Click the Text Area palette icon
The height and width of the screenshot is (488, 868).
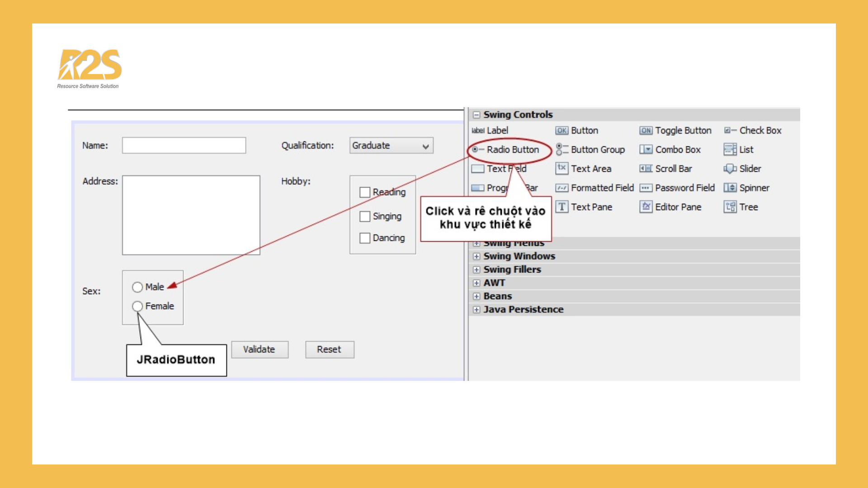tap(561, 169)
